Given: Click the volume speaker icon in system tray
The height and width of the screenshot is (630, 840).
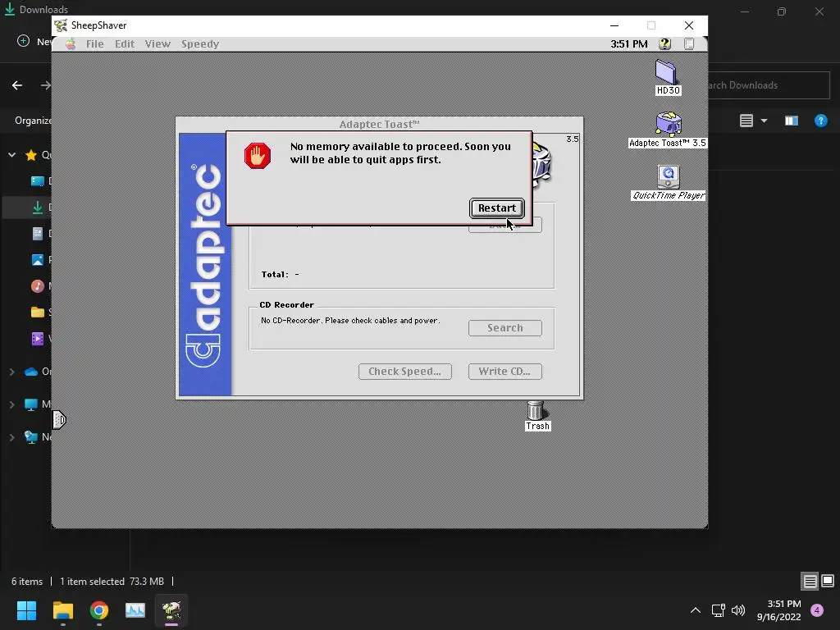Looking at the screenshot, I should (737, 610).
